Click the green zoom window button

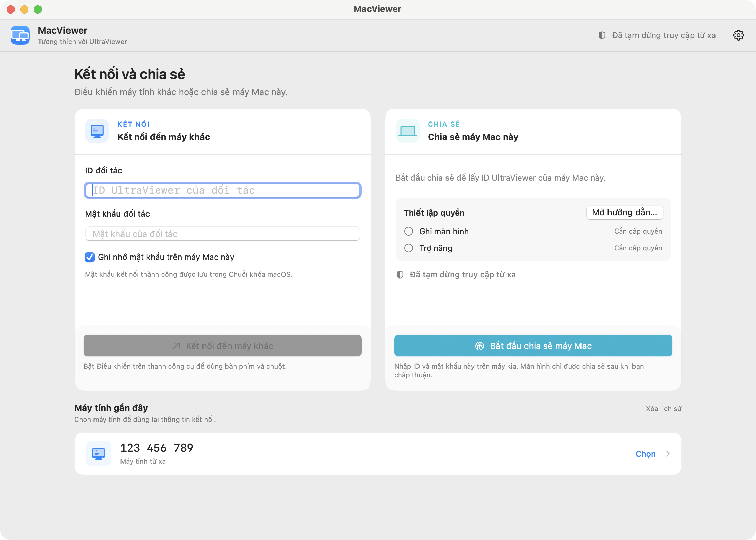pos(38,9)
